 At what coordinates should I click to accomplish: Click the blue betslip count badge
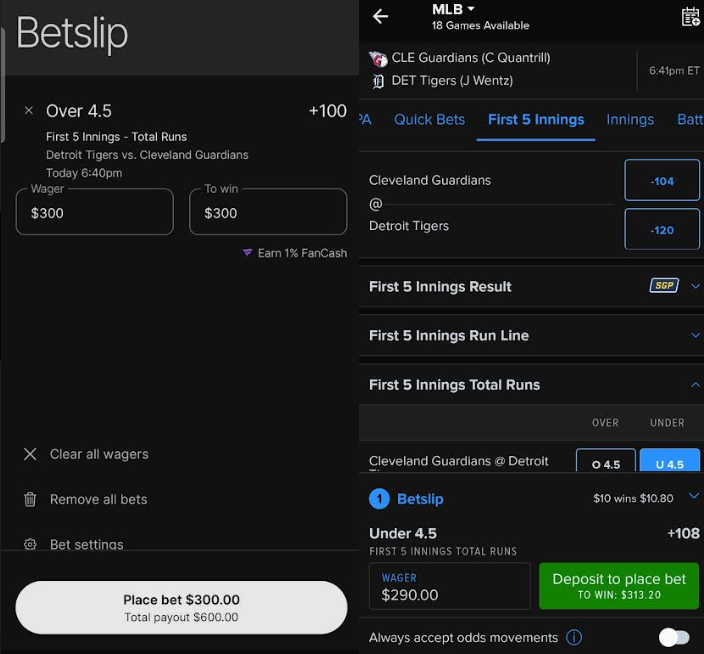click(379, 499)
